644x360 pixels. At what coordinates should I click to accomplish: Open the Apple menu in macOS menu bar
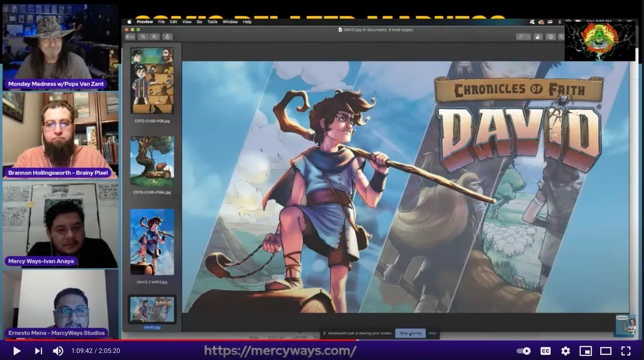pos(129,22)
